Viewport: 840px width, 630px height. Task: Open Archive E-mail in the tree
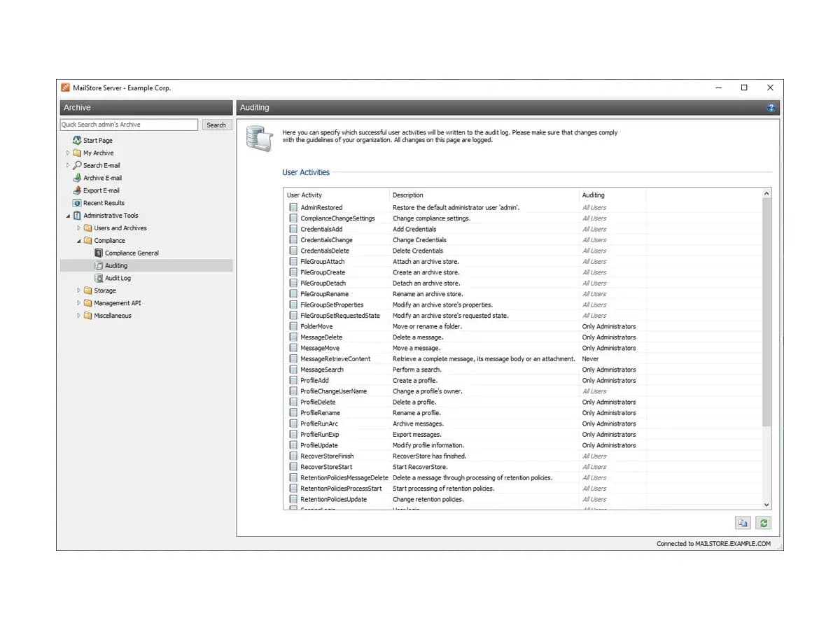pos(103,178)
